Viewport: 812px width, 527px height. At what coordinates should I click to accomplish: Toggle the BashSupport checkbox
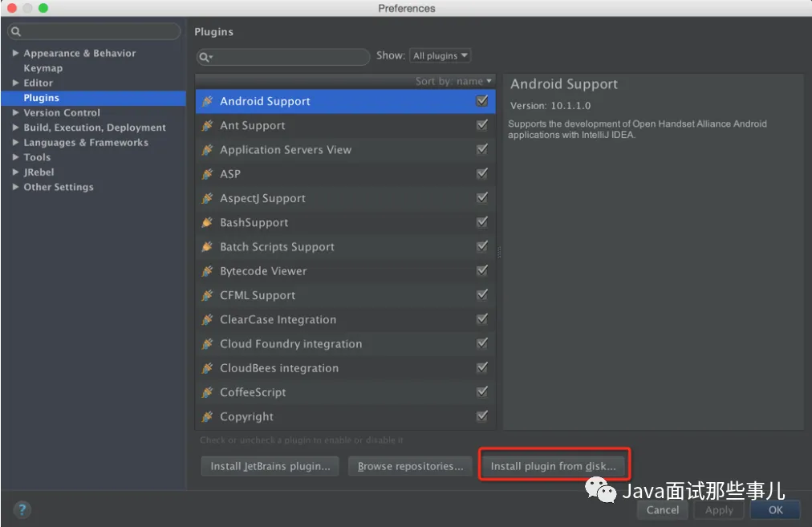(x=482, y=222)
